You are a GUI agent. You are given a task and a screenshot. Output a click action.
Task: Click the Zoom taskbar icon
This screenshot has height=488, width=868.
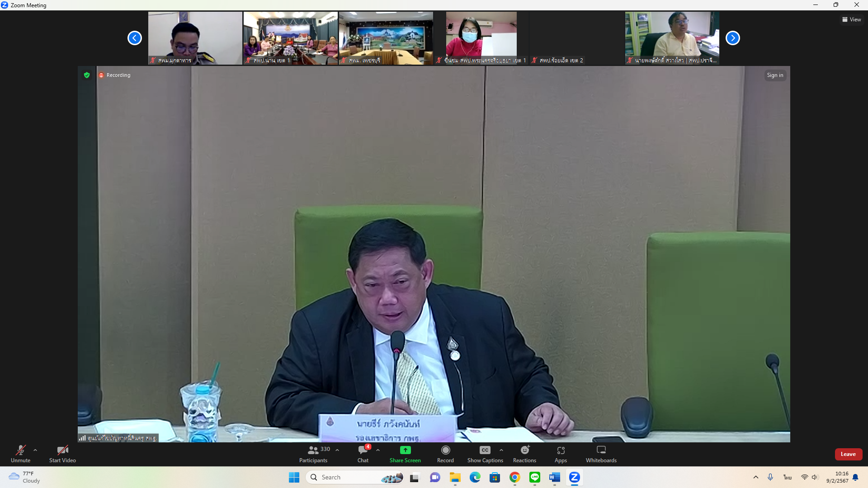pyautogui.click(x=575, y=477)
